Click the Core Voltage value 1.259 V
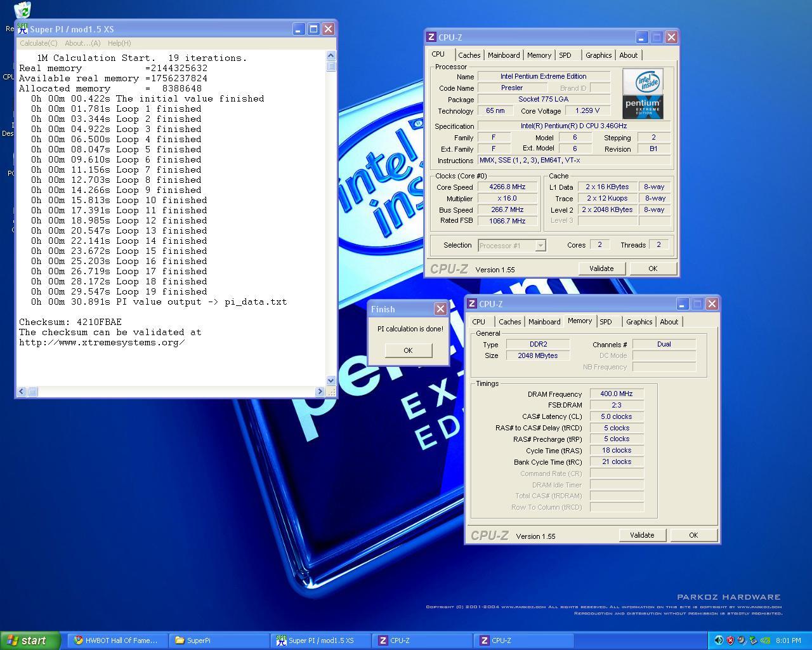 587,110
